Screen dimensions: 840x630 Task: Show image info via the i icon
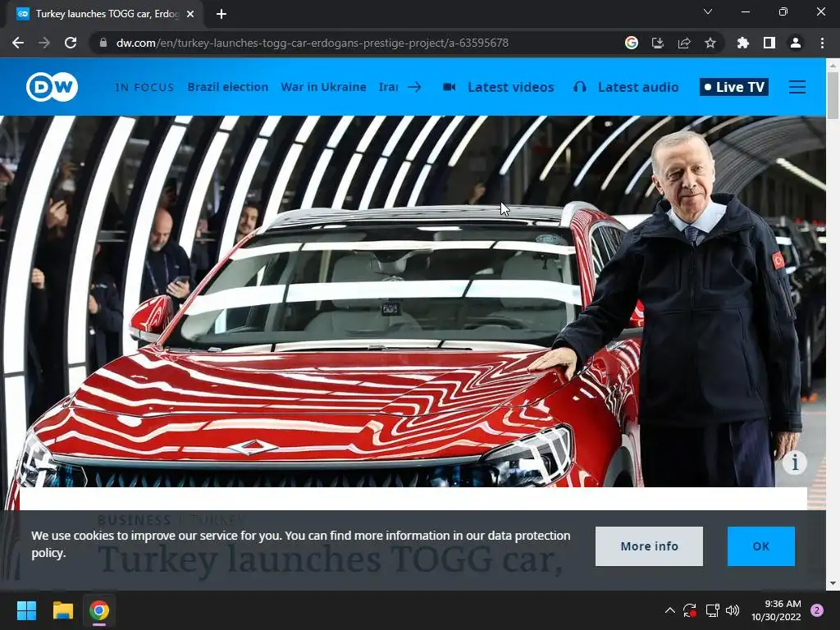(x=794, y=462)
